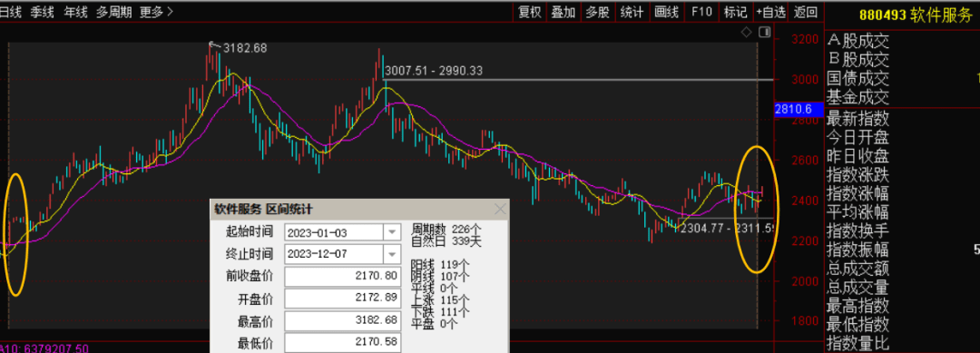The width and height of the screenshot is (980, 353).
Task: Open the 终止时间 date dropdown
Action: coord(392,254)
